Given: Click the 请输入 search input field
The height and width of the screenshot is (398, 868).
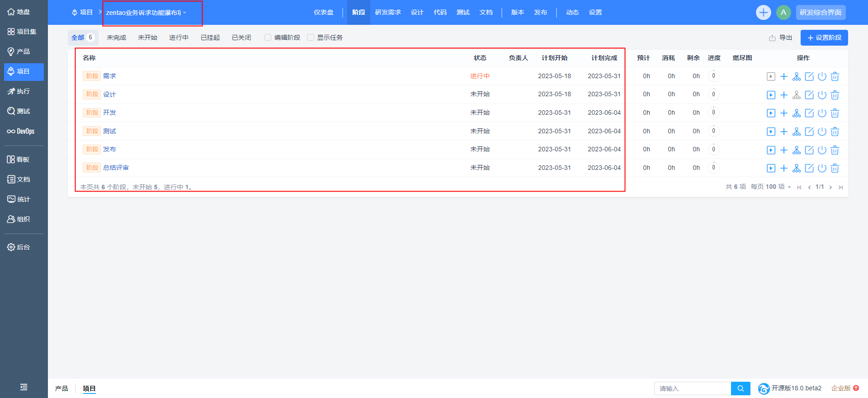Looking at the screenshot, I should (692, 389).
